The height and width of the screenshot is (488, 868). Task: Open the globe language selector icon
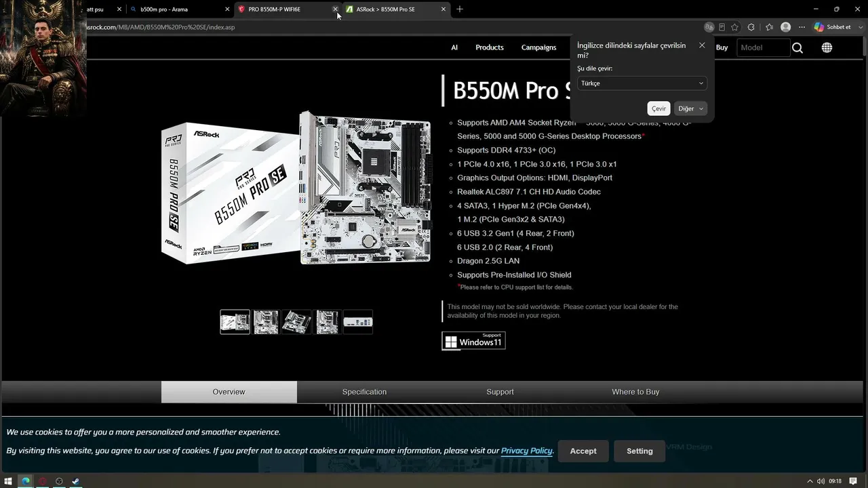coord(827,47)
